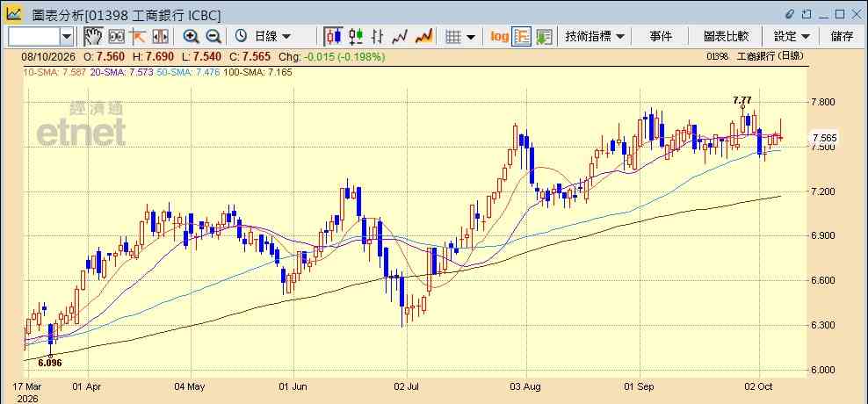Click the pop-out window icon
Viewport: 868px width, 404px height.
[807, 14]
